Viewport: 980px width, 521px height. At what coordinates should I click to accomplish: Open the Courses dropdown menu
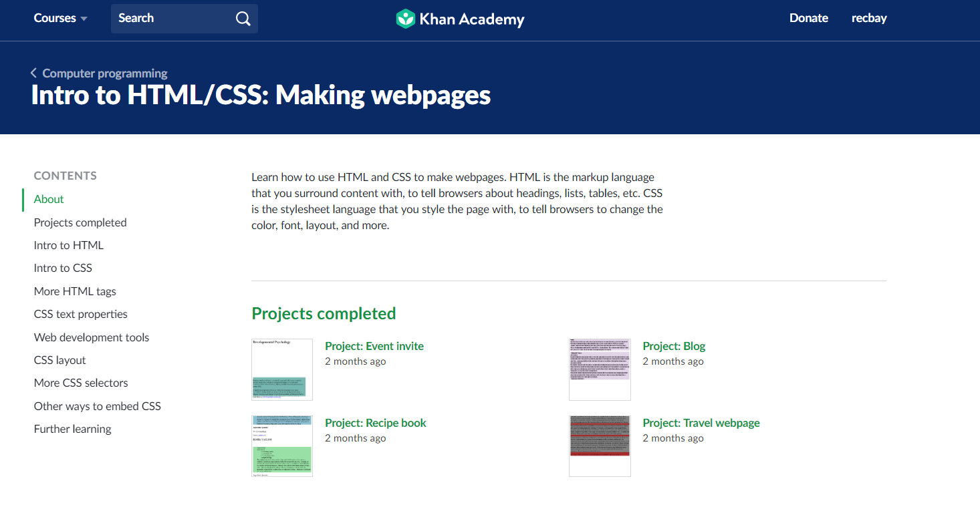[x=61, y=18]
